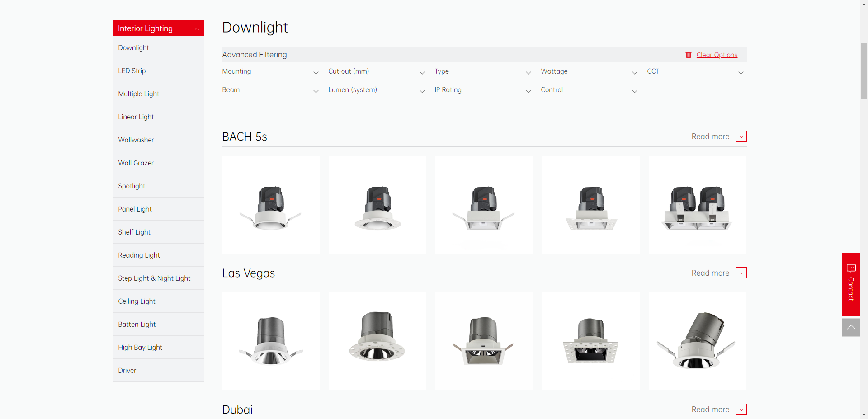
Task: Open the first BACH 5s round downlight thumbnail
Action: pyautogui.click(x=271, y=205)
